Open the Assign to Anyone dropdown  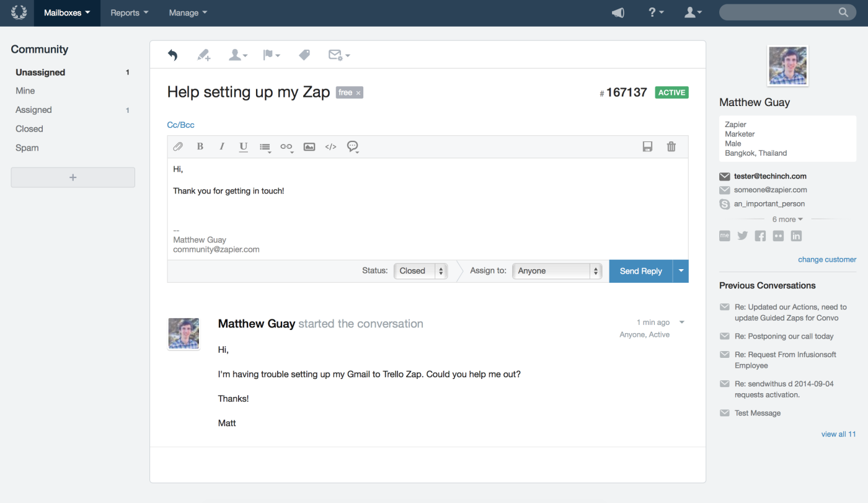[557, 271]
